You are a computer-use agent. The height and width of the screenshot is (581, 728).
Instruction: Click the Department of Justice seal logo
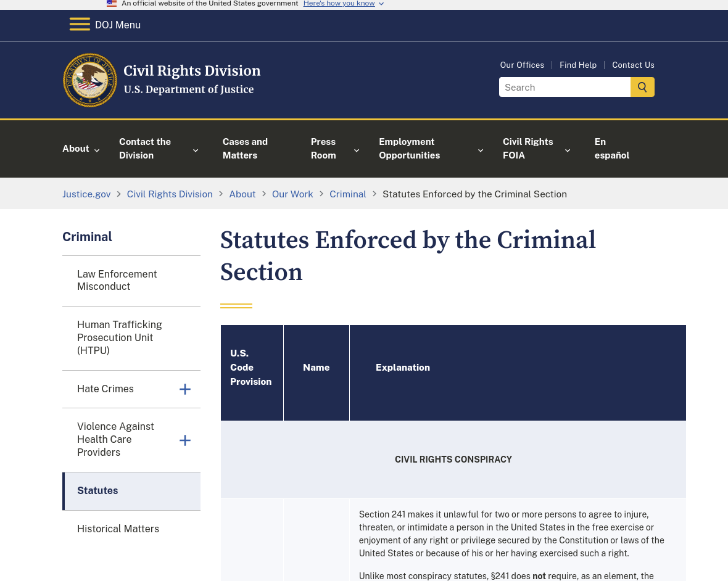[x=90, y=80]
